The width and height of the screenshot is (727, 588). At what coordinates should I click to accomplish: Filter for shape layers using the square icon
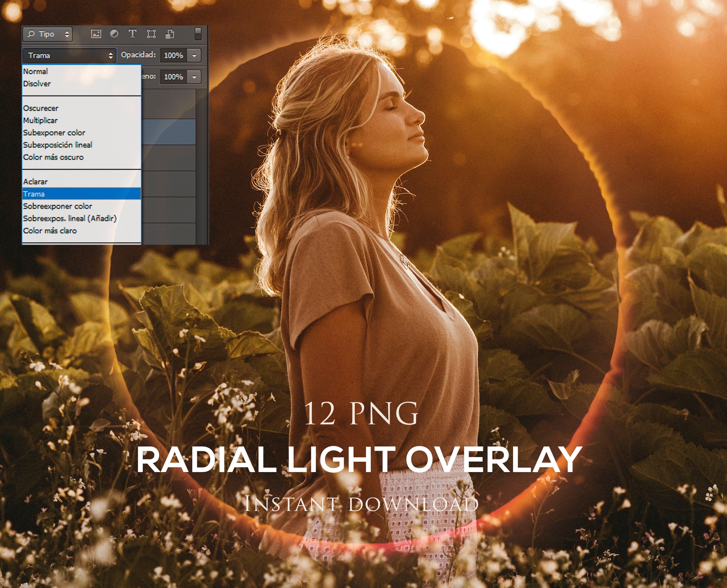[152, 33]
